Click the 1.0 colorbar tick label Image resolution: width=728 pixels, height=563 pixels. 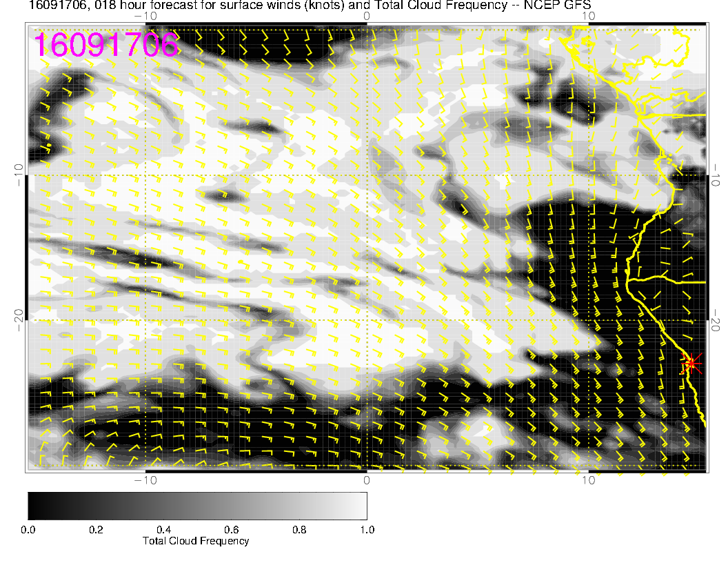point(366,530)
